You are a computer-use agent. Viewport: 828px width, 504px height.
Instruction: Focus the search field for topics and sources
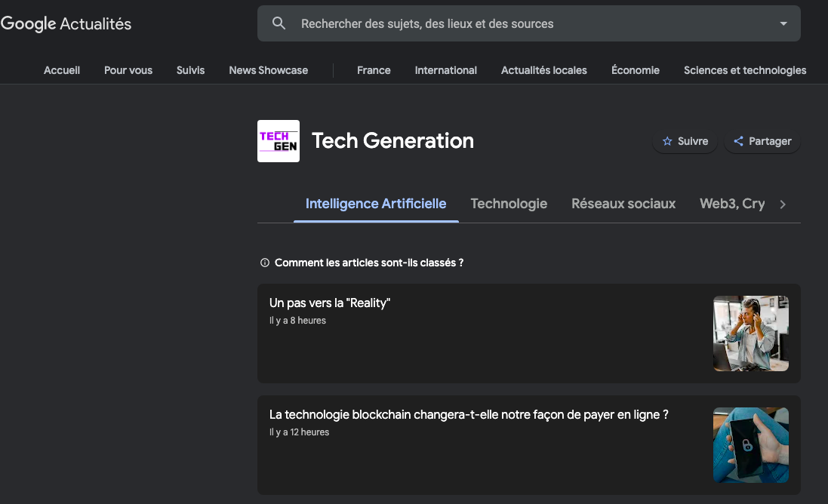point(528,23)
